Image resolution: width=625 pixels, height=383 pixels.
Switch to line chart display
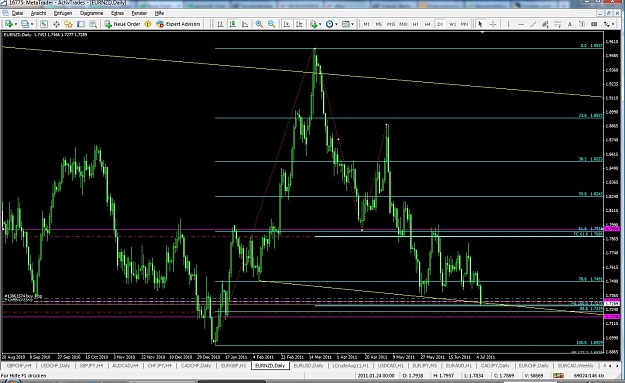pyautogui.click(x=245, y=24)
